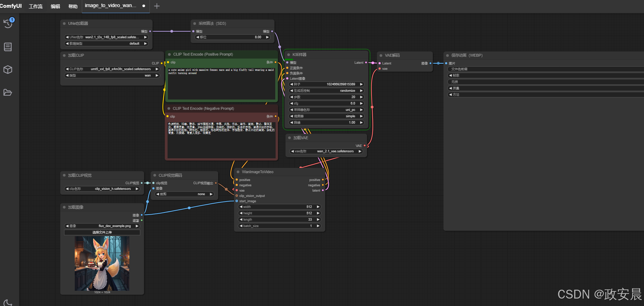Click 选择文件上传 upload button
This screenshot has height=306, width=644.
(x=102, y=232)
